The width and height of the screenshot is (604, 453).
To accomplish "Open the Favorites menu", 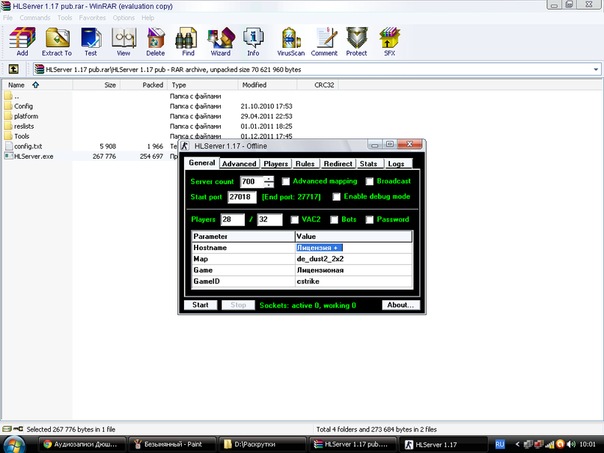I will (x=92, y=18).
